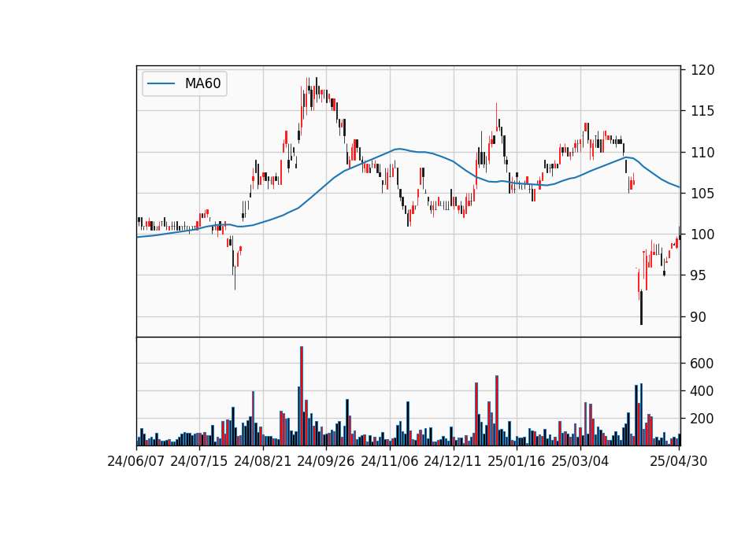Click the blue MA60 legend line sample

(x=161, y=84)
